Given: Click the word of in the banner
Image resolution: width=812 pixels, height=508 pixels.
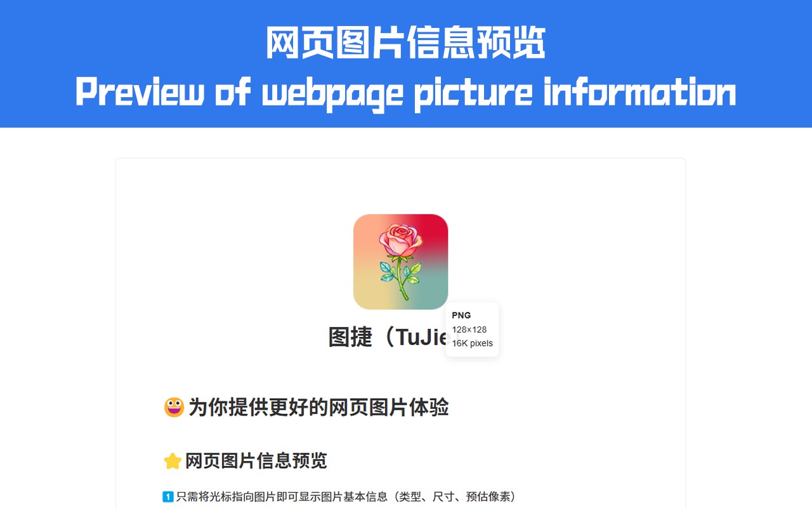Looking at the screenshot, I should tap(233, 93).
